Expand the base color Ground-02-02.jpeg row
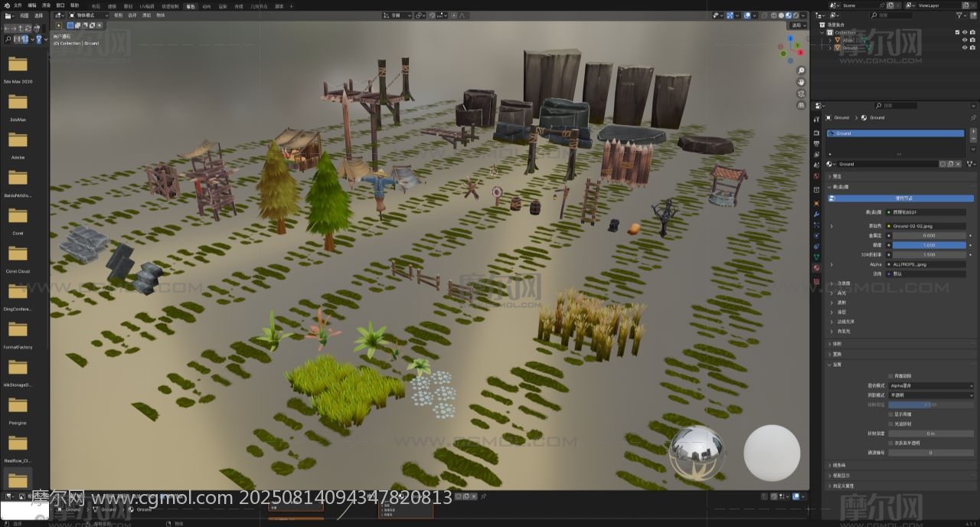 831,226
